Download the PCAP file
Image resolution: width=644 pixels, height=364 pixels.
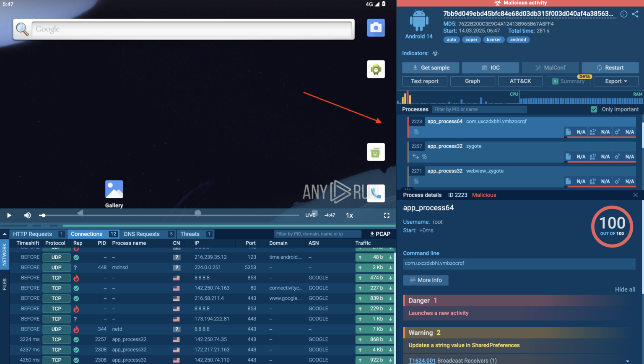(x=380, y=234)
